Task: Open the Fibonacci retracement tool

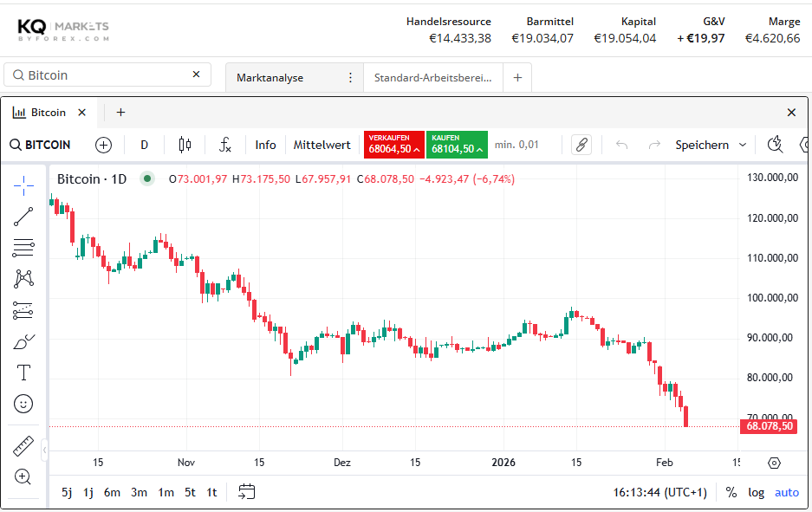Action: pos(23,248)
